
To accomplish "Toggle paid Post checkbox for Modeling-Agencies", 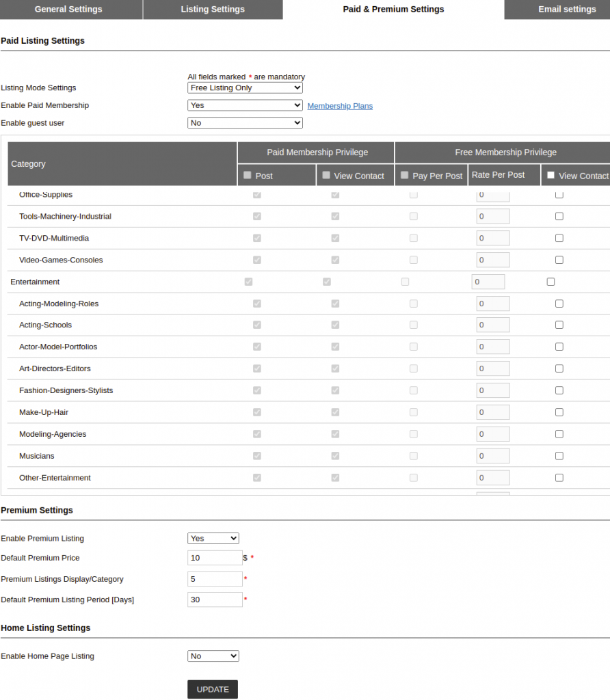I will tap(256, 434).
